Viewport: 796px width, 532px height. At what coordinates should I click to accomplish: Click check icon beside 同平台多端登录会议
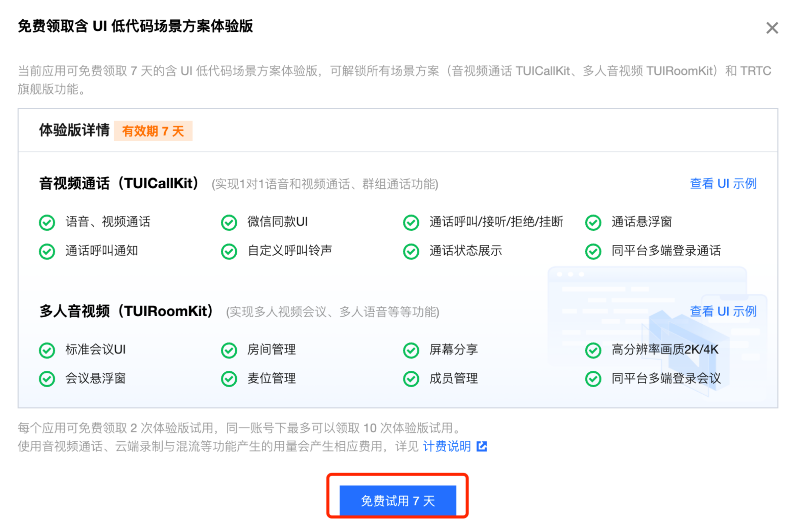click(593, 379)
